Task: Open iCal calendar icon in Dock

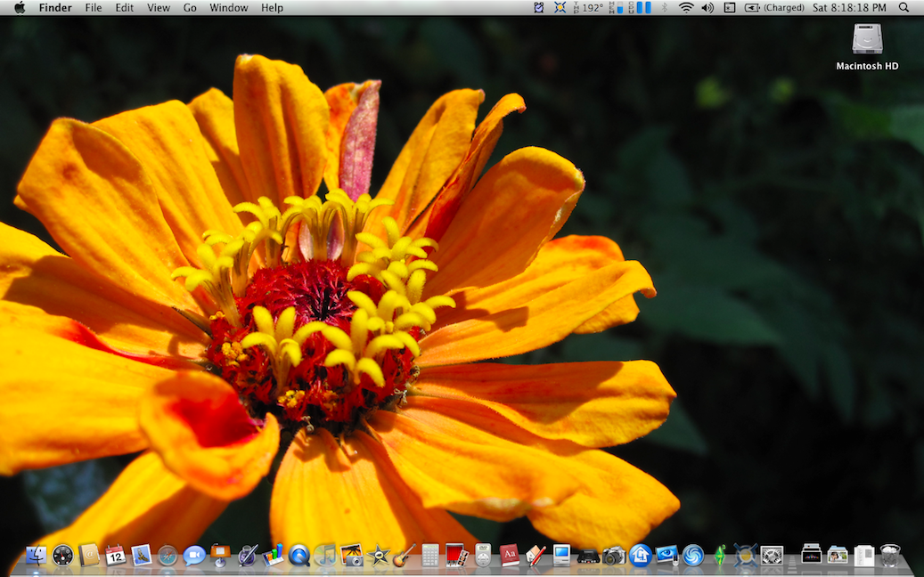Action: point(115,556)
